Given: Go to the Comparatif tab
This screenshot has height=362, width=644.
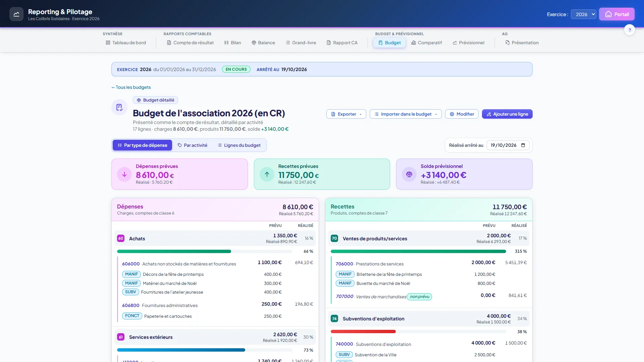Looking at the screenshot, I should pyautogui.click(x=427, y=43).
